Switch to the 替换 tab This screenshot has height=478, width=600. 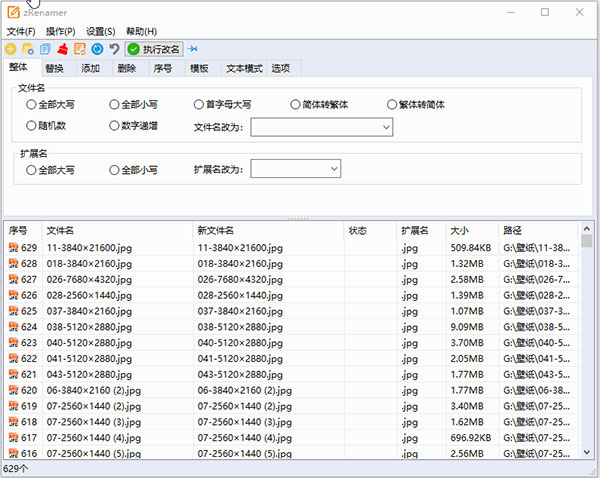(x=54, y=69)
